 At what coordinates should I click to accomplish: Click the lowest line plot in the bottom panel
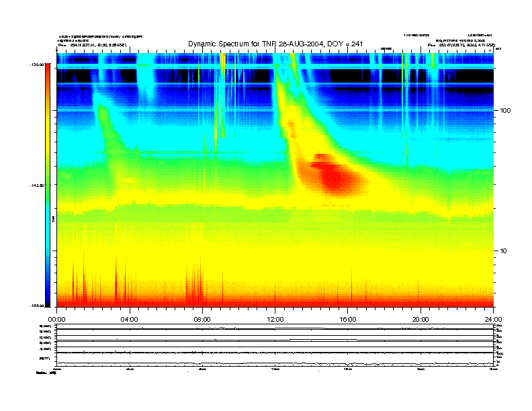tap(275, 363)
